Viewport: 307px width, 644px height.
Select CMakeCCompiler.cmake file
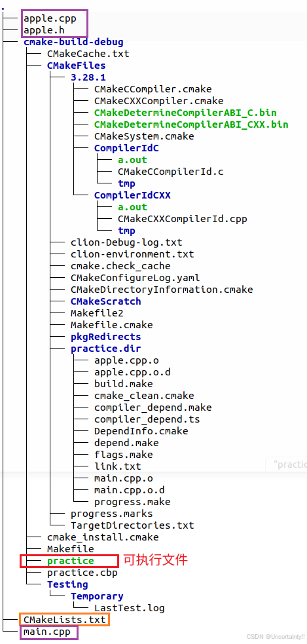point(153,88)
